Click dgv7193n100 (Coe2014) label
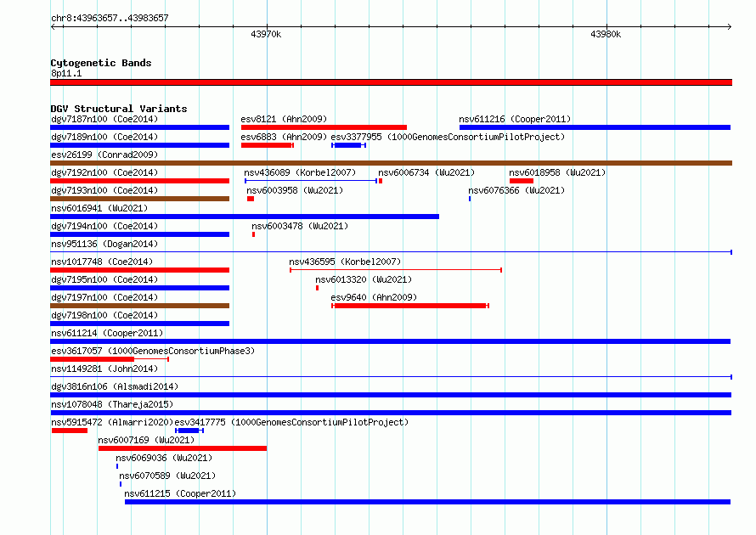The height and width of the screenshot is (535, 756). click(x=104, y=190)
